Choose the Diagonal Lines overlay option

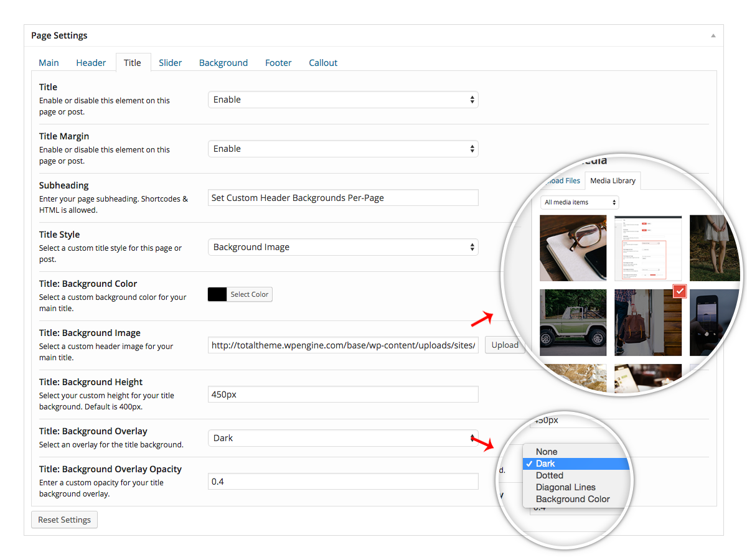click(566, 487)
